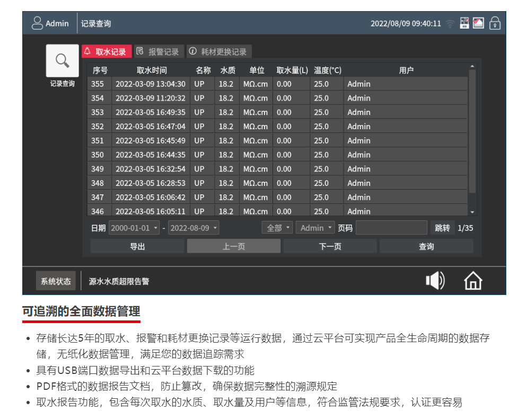This screenshot has height=420, width=527.
Task: Go to home screen via house icon
Action: coord(473,281)
